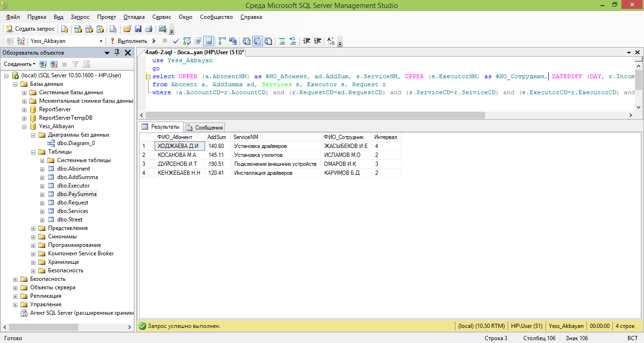Image resolution: width=644 pixels, height=343 pixels.
Task: Save the query with the floppy disk icon
Action: 138,29
